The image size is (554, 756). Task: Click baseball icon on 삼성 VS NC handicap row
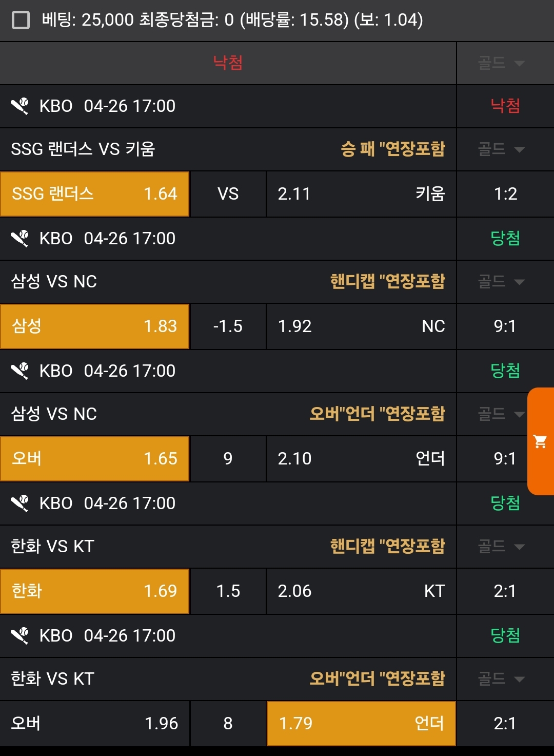20,239
